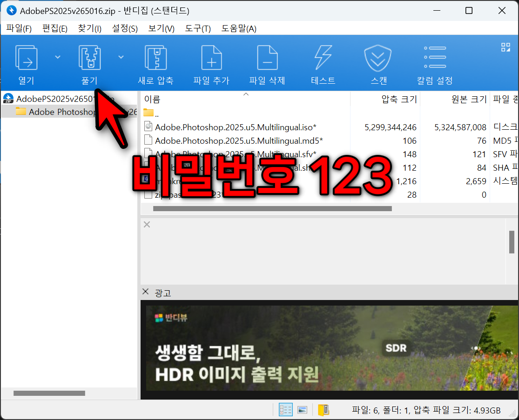Open the 파일(F) menu
The width and height of the screenshot is (519, 420).
click(19, 28)
